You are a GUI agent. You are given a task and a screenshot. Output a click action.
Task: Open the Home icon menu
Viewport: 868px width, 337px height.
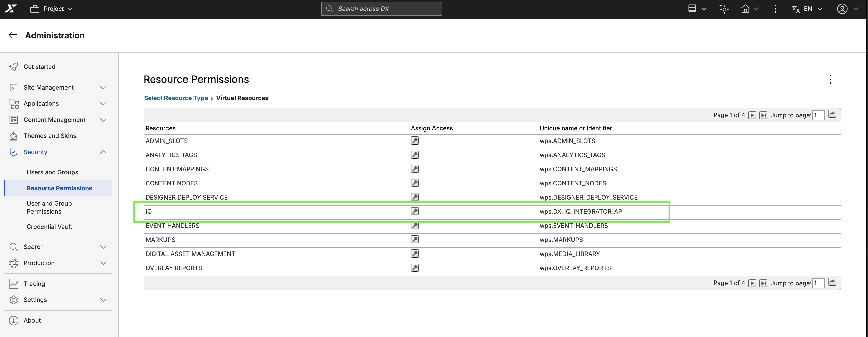click(x=745, y=9)
